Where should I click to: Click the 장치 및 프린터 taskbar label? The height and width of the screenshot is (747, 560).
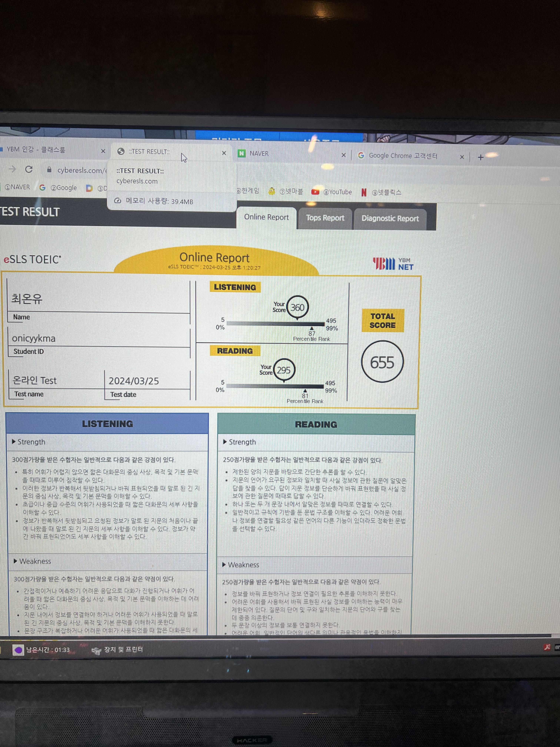(123, 649)
